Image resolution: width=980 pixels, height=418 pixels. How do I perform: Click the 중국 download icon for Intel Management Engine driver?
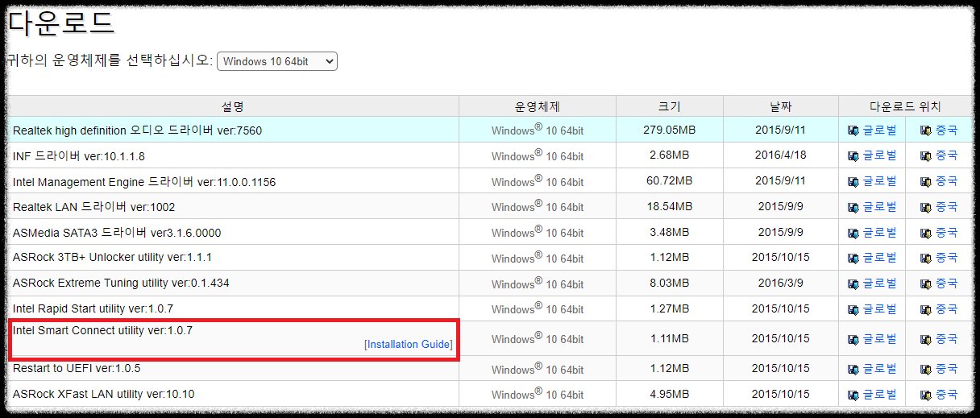click(x=926, y=181)
